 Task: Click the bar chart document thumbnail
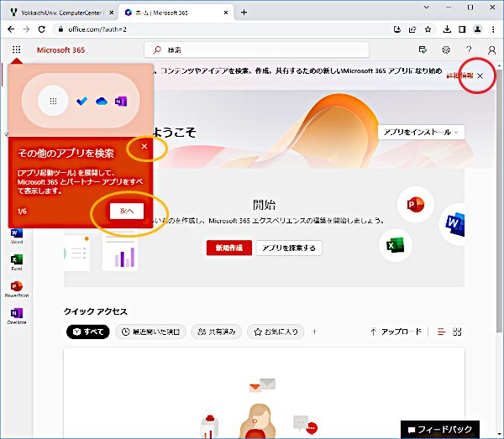(120, 251)
